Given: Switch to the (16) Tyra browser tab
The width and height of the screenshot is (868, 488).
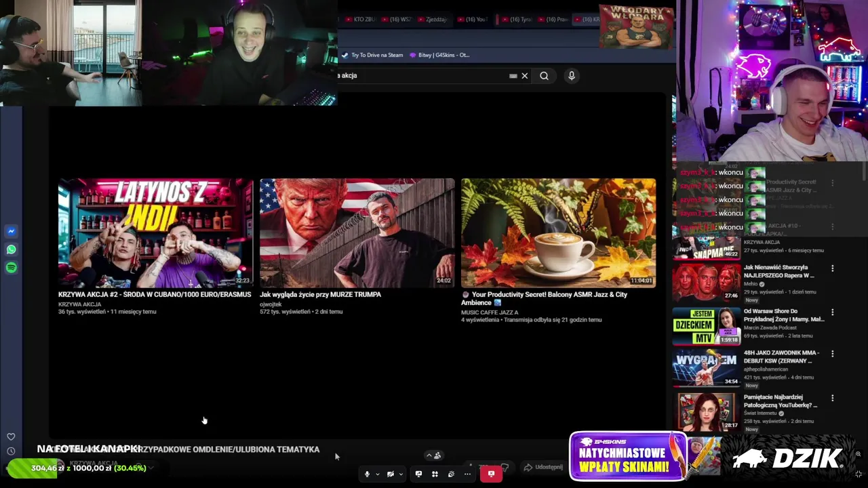Looking at the screenshot, I should (x=516, y=20).
